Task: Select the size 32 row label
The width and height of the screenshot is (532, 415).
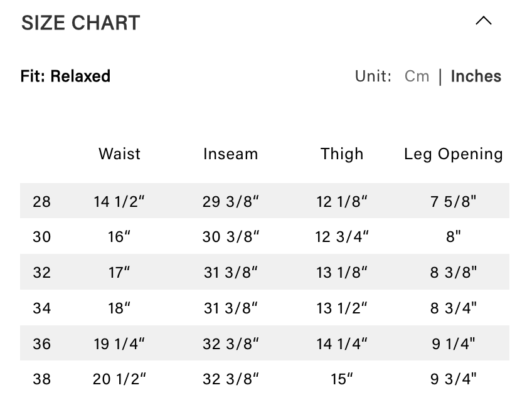Action: click(41, 273)
